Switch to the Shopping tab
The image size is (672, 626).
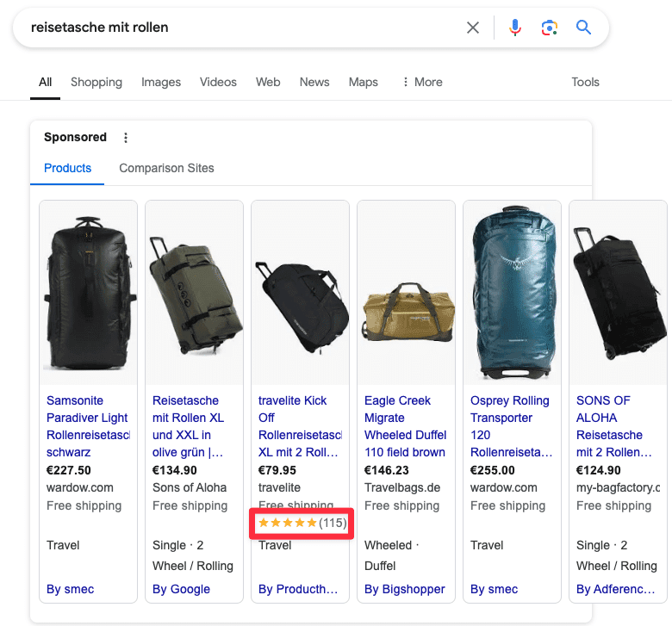[x=96, y=82]
